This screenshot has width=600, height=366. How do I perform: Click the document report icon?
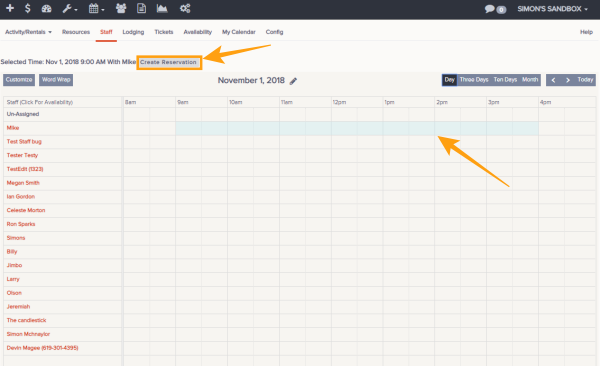pyautogui.click(x=142, y=8)
